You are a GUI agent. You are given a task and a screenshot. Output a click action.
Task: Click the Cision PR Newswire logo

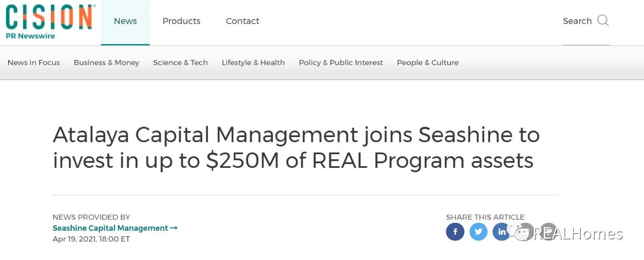[x=50, y=22]
